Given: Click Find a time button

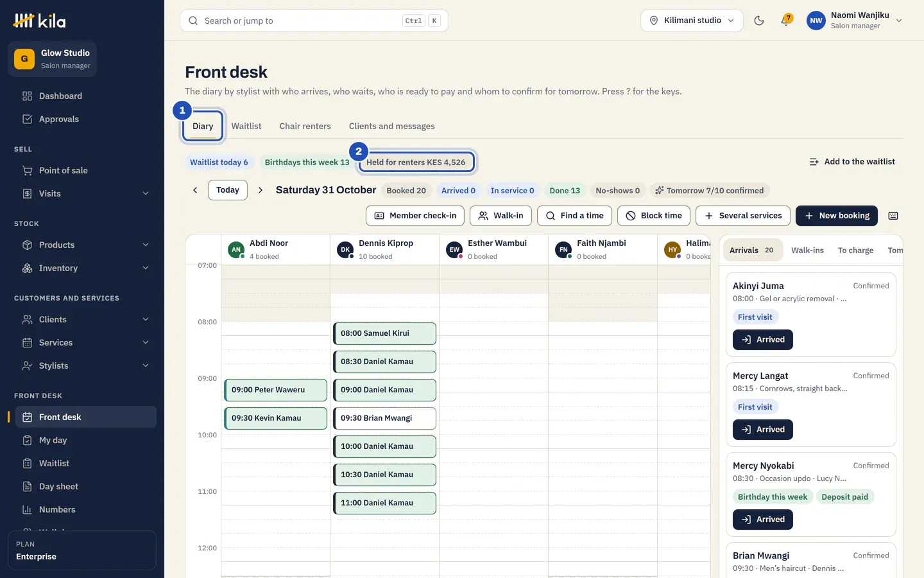Looking at the screenshot, I should click(574, 216).
